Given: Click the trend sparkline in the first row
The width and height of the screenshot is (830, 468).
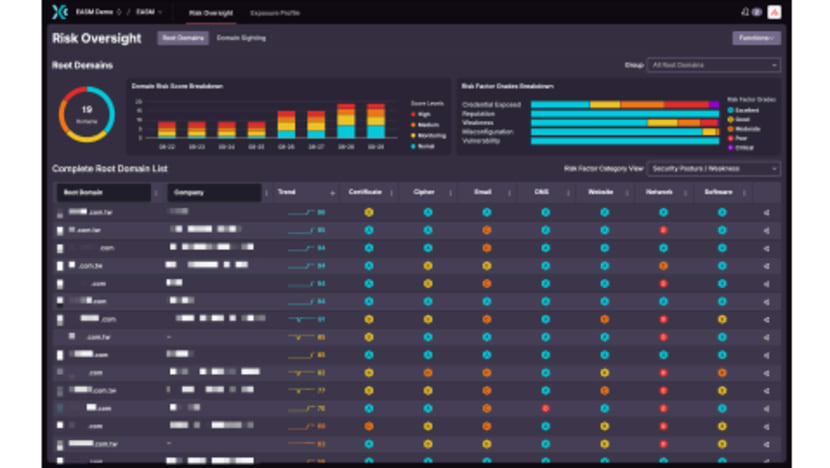Looking at the screenshot, I should pos(302,212).
